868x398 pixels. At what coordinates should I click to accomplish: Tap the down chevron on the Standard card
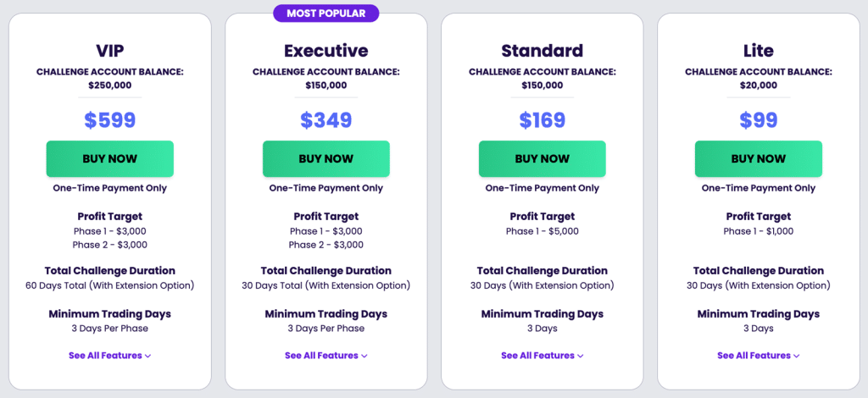(x=581, y=357)
